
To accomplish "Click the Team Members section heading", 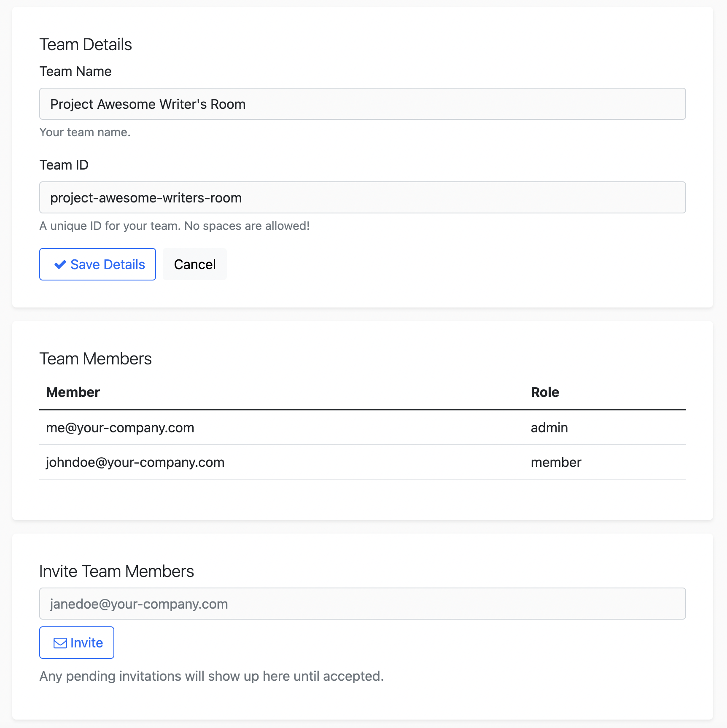I will [95, 359].
